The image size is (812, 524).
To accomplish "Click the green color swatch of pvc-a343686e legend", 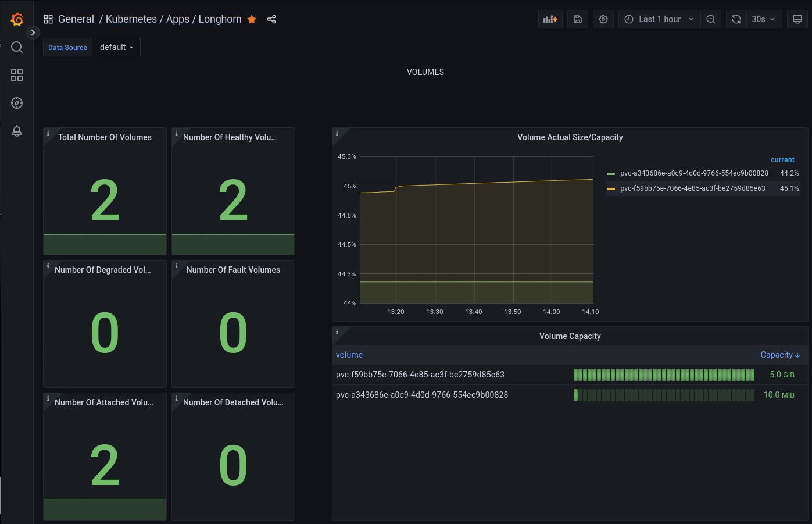I will [611, 173].
